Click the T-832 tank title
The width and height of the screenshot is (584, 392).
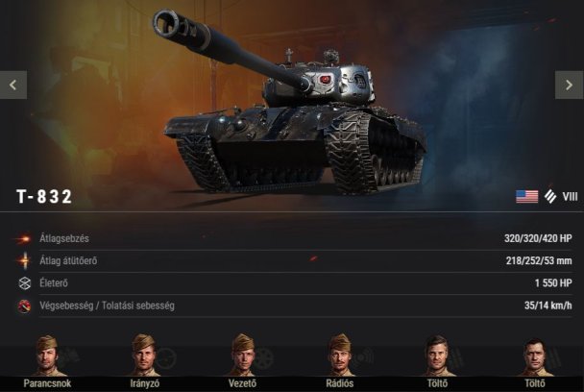tap(44, 197)
